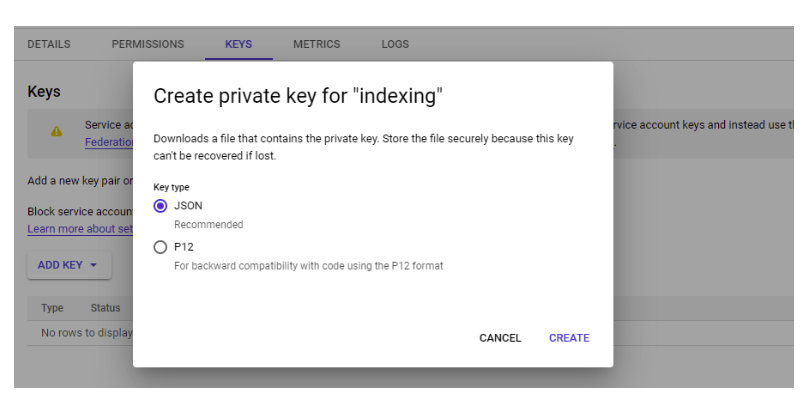The image size is (809, 411).
Task: Choose the P12 key type option
Action: click(x=160, y=247)
